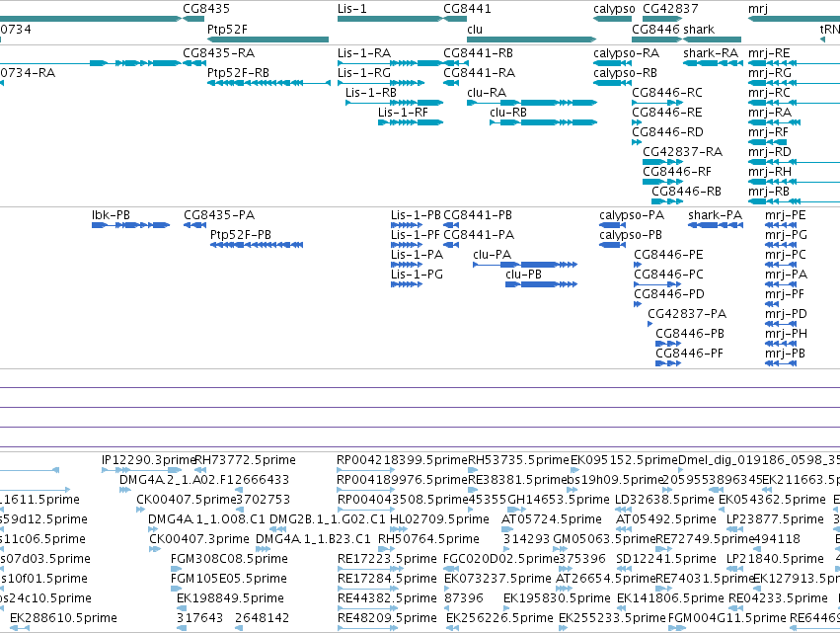840x633 pixels.
Task: Select transcript shark-RA
Action: (711, 53)
